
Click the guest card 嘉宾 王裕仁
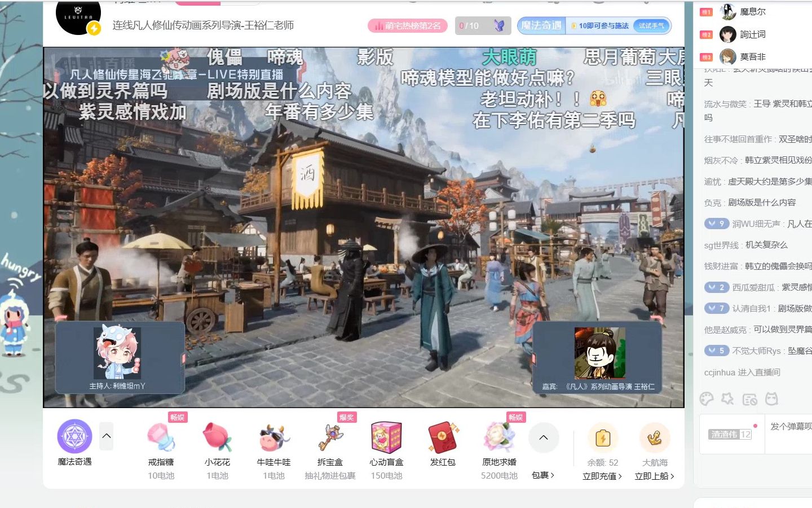[597, 358]
